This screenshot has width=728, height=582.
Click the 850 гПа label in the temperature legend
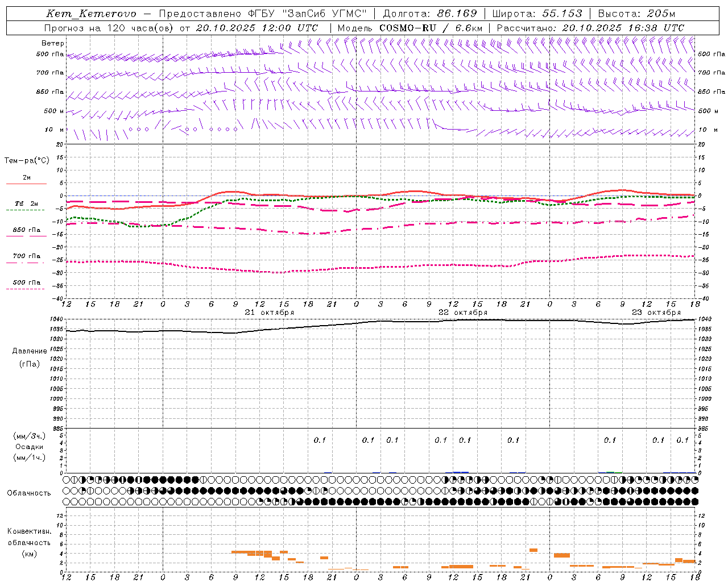pyautogui.click(x=27, y=230)
